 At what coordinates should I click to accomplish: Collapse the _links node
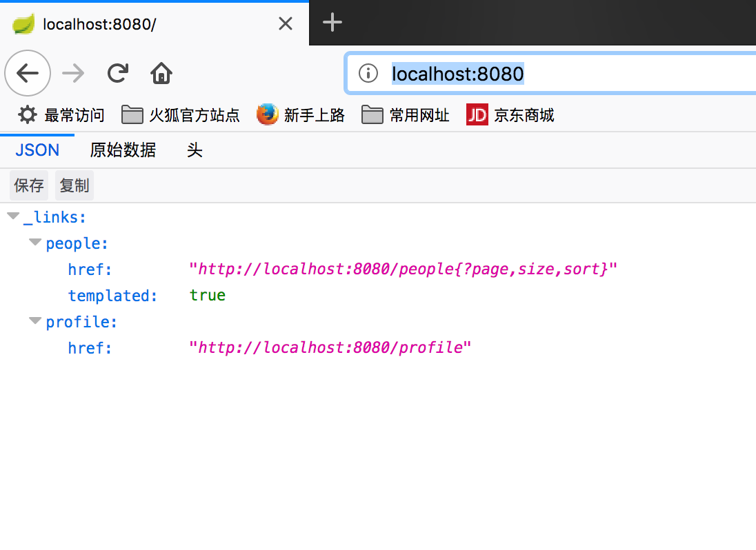[x=14, y=216]
